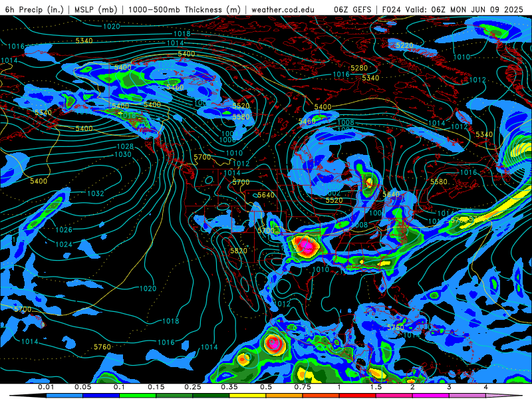Click the weather.cod.edu source text

coord(283,9)
